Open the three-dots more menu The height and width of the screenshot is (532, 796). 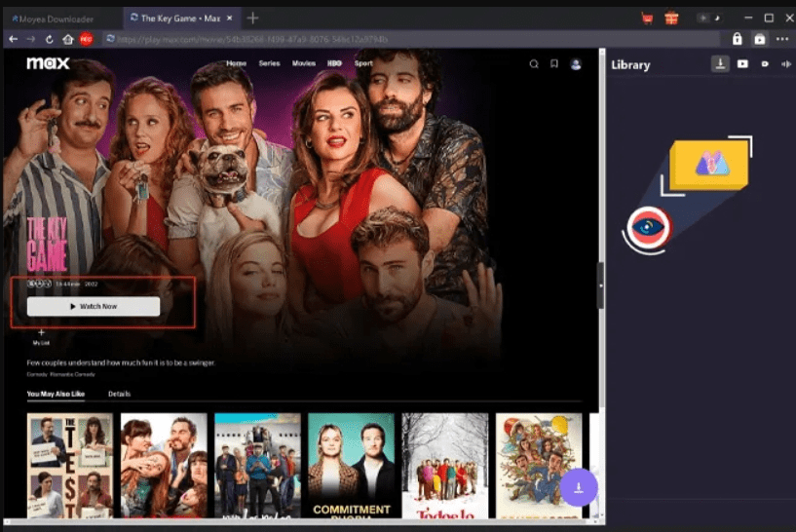pos(782,39)
